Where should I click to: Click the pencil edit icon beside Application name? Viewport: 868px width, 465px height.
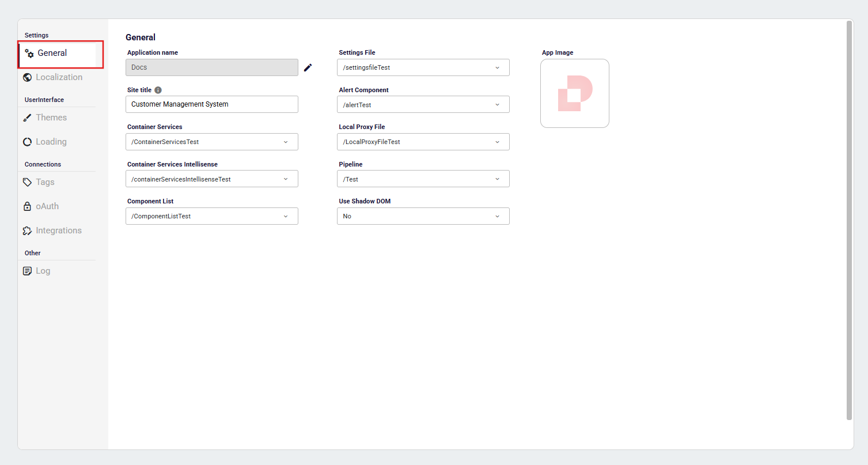[308, 67]
